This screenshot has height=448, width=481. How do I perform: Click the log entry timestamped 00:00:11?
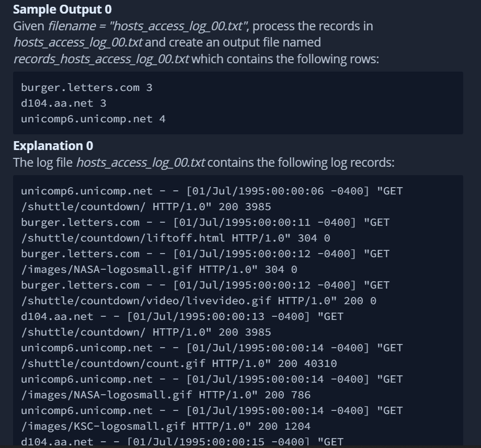[x=205, y=222]
